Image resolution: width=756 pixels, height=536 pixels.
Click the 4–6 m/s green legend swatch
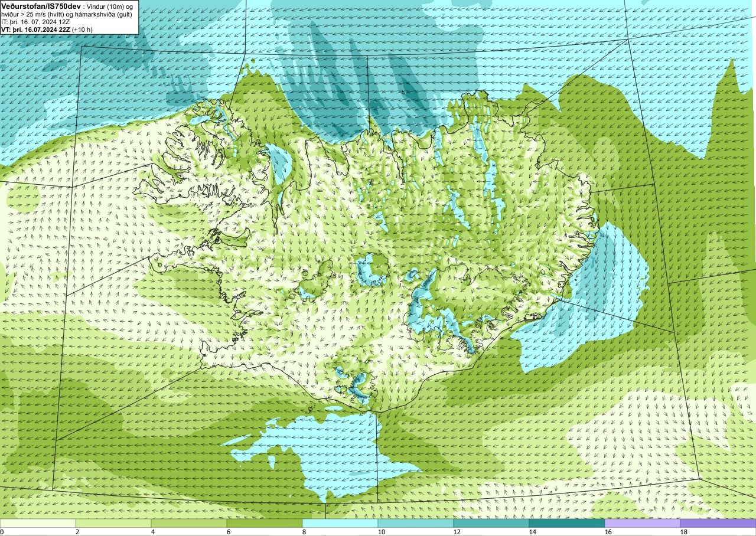pyautogui.click(x=189, y=523)
